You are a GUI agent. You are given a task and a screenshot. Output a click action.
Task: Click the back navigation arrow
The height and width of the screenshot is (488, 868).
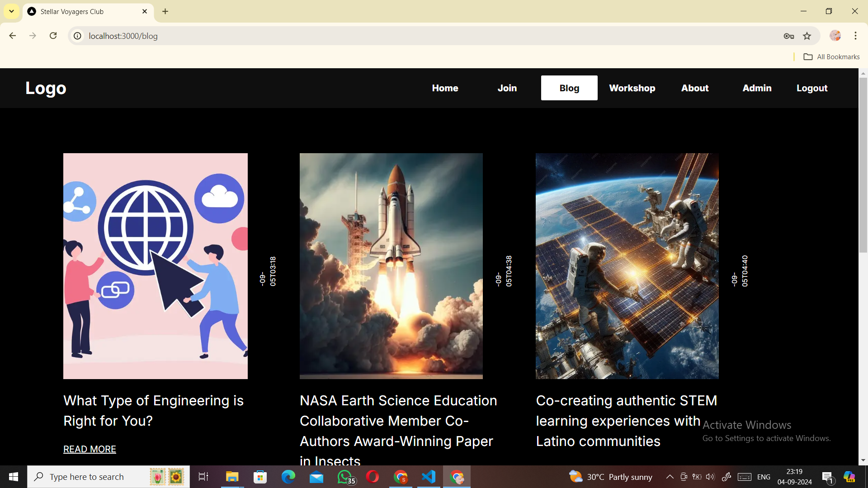(x=13, y=36)
